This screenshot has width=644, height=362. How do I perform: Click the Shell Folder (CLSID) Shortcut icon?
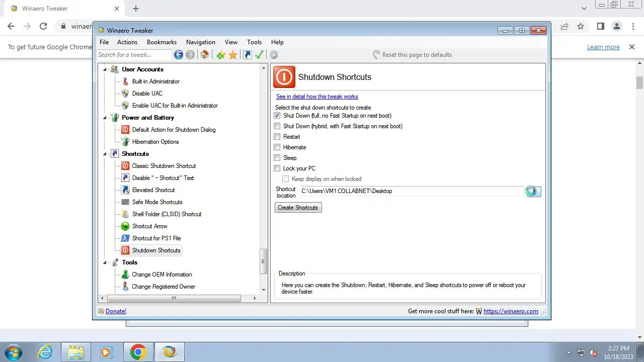(x=125, y=214)
